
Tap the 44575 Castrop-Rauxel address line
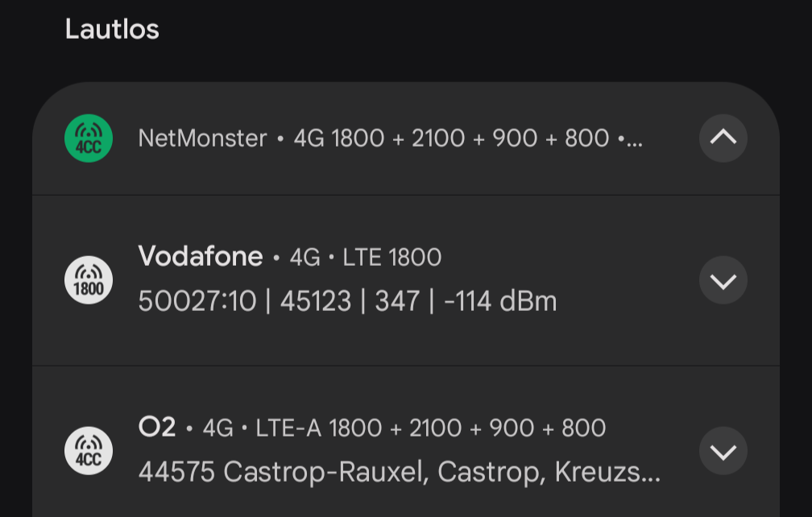click(x=400, y=472)
